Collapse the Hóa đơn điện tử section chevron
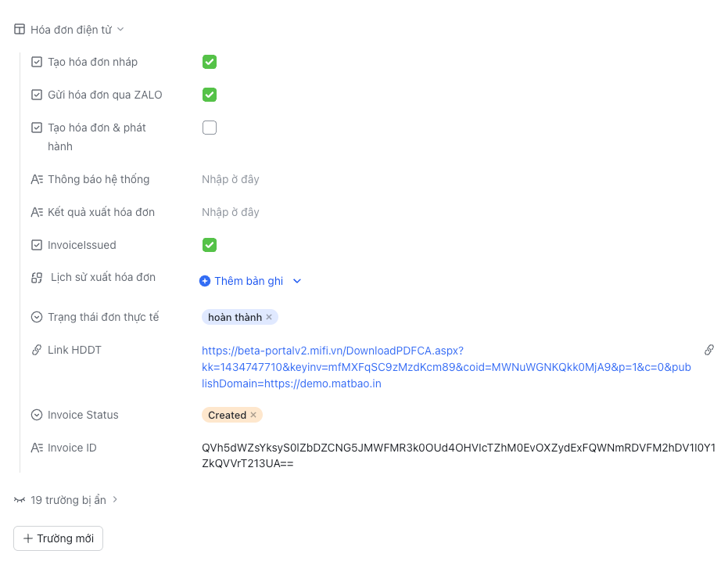Screen dimensions: 728x565 [120, 30]
